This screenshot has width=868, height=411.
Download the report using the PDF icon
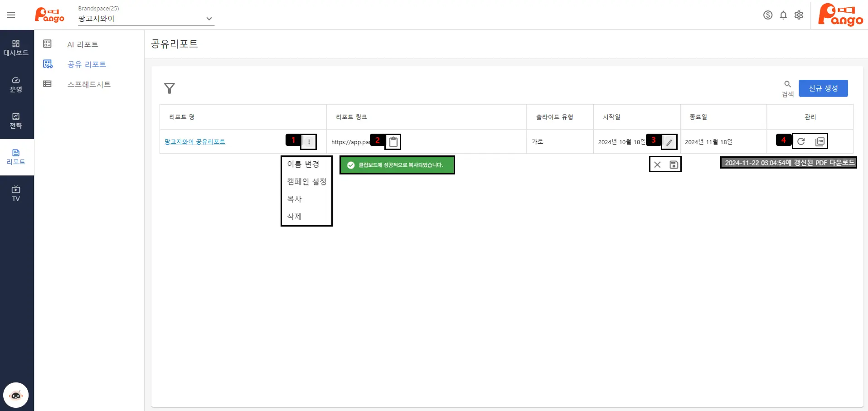pos(820,141)
